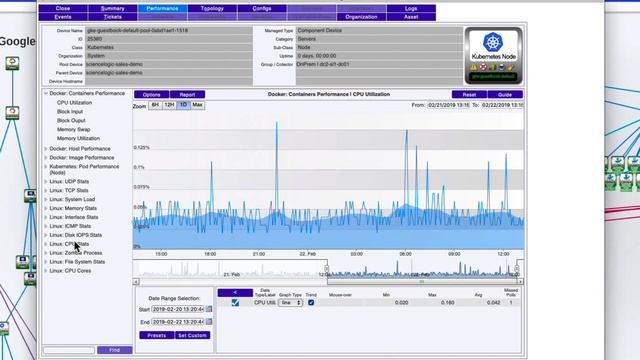This screenshot has height=360, width=640.
Task: Expand Linux: Interface Stats group
Action: pos(46,218)
